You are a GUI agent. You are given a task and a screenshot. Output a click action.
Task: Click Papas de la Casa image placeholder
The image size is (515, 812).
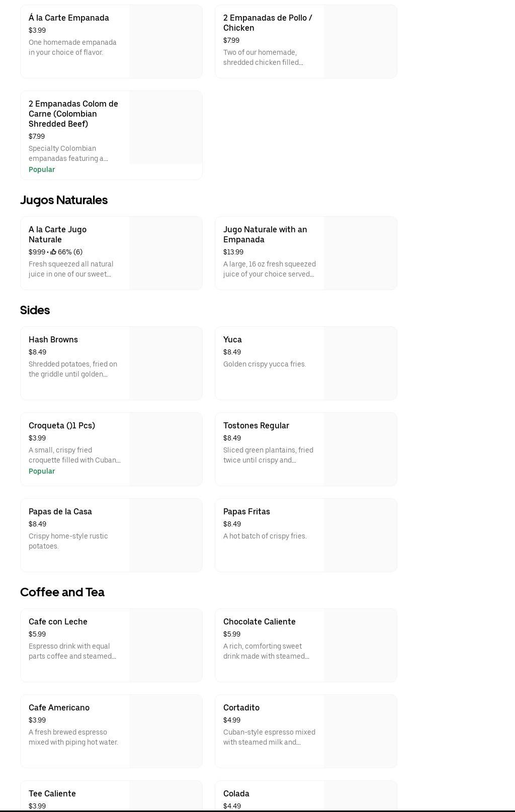point(165,535)
